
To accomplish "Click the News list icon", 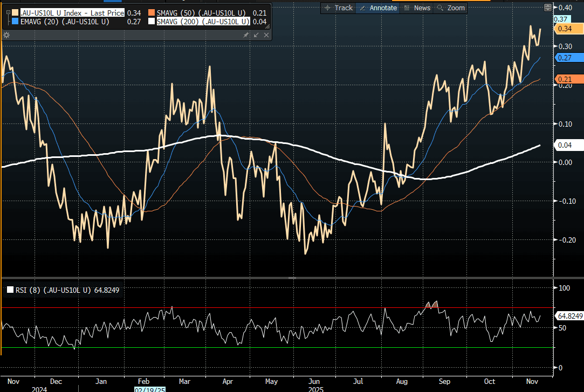I will point(407,8).
